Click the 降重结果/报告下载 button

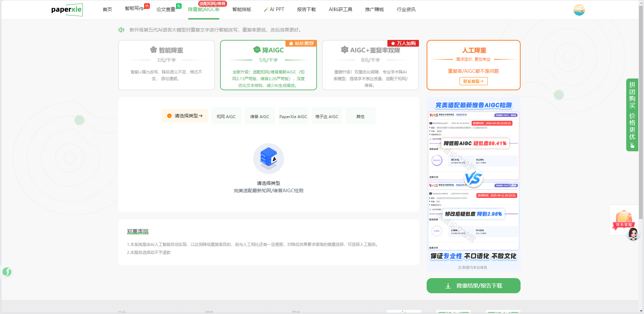pyautogui.click(x=473, y=286)
